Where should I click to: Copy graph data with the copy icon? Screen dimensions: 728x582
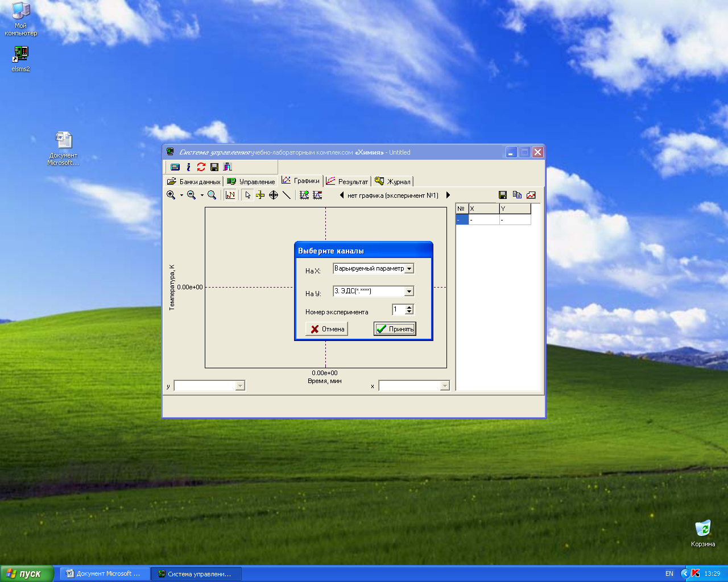(x=517, y=195)
